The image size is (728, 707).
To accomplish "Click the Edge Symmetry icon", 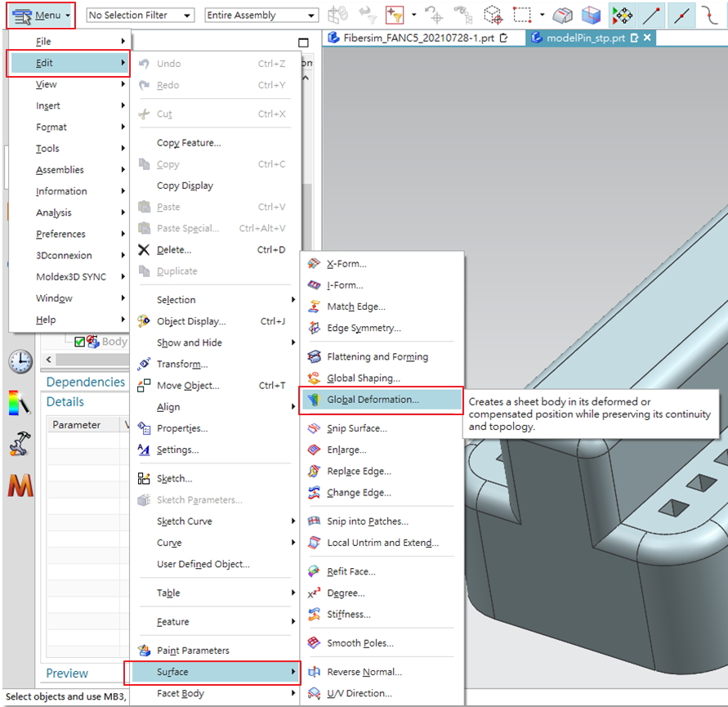I will click(x=314, y=328).
